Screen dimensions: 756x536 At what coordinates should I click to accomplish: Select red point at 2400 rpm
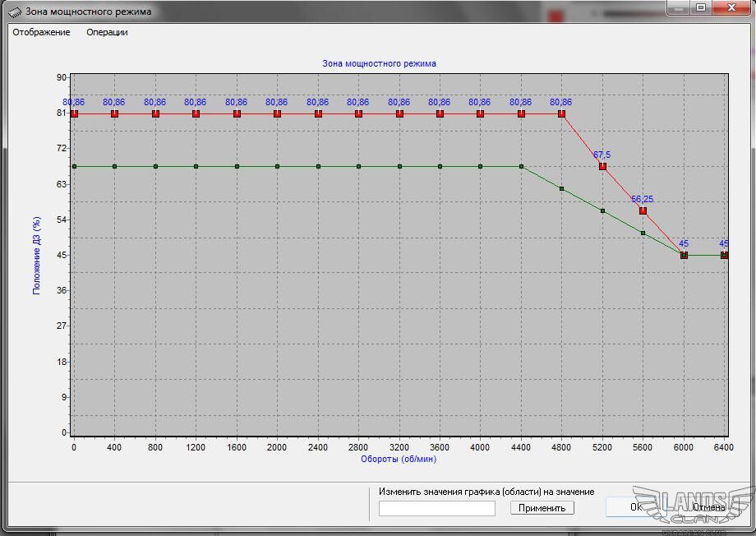318,113
